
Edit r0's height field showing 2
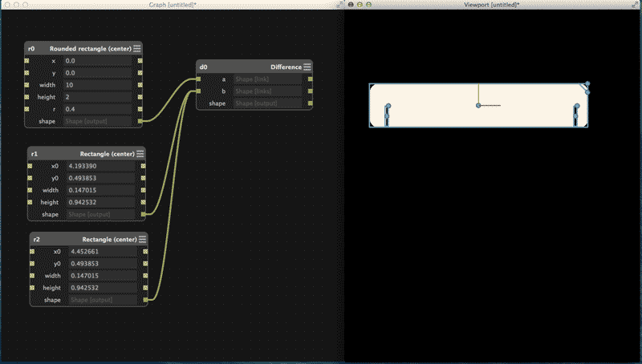click(x=97, y=97)
